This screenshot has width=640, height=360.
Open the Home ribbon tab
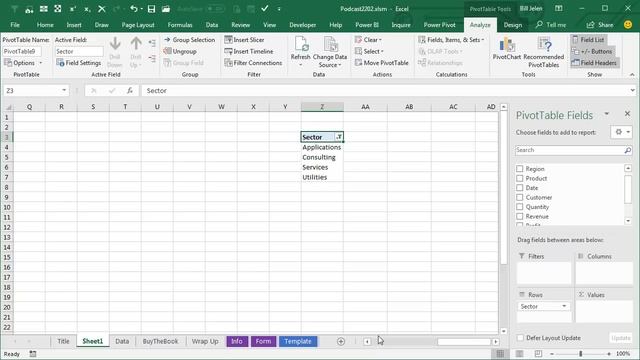[x=45, y=25]
